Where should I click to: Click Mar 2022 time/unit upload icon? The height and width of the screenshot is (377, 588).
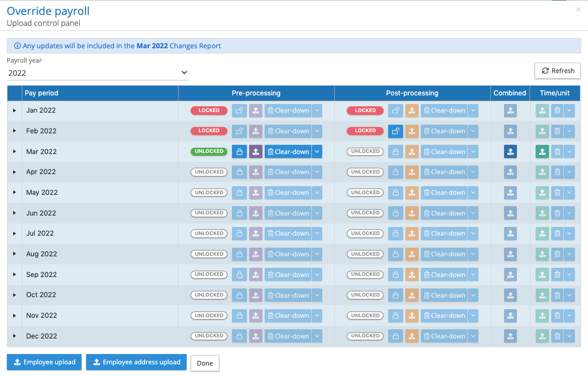click(x=542, y=152)
